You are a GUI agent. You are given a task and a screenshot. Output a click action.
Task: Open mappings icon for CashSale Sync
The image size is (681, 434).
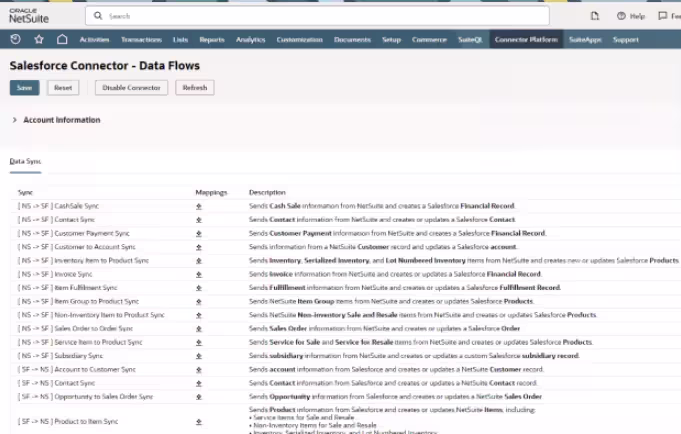point(199,206)
